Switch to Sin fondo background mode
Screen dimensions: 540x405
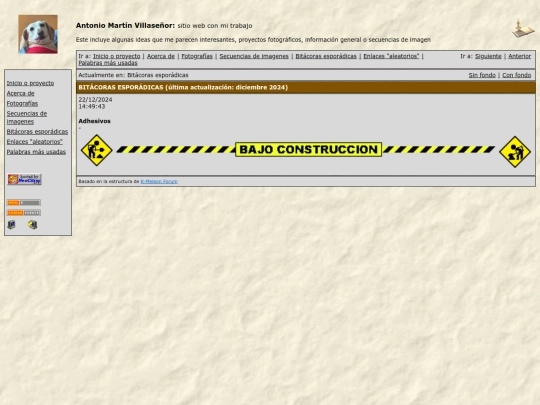(x=482, y=75)
